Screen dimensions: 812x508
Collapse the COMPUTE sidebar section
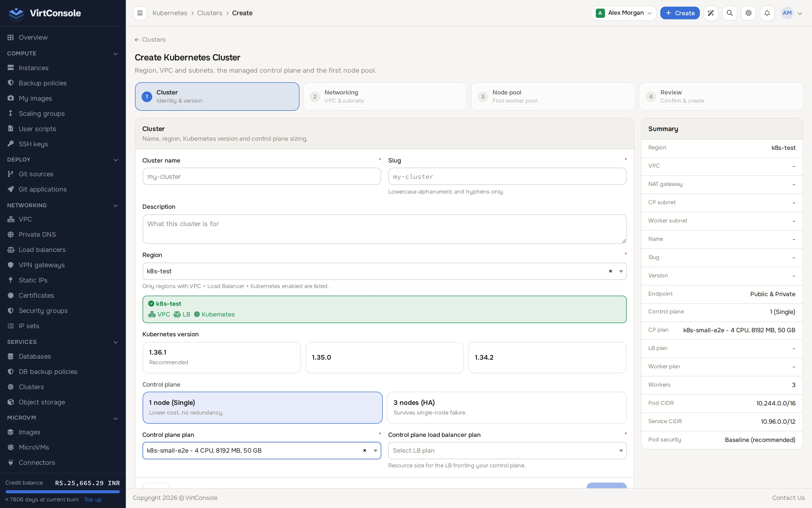pyautogui.click(x=63, y=53)
